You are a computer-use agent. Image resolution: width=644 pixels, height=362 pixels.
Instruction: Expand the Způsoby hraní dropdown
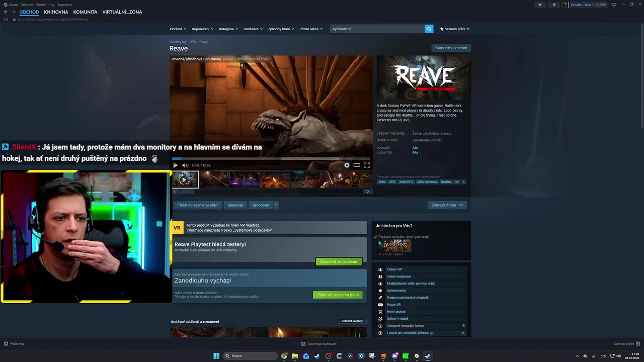click(x=281, y=29)
